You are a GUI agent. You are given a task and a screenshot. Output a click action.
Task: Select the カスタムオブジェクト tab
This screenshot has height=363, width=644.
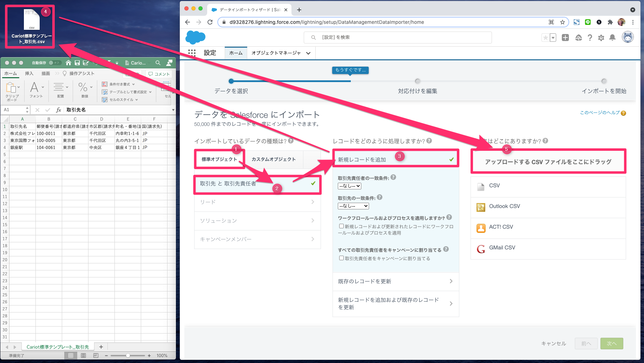coord(274,159)
